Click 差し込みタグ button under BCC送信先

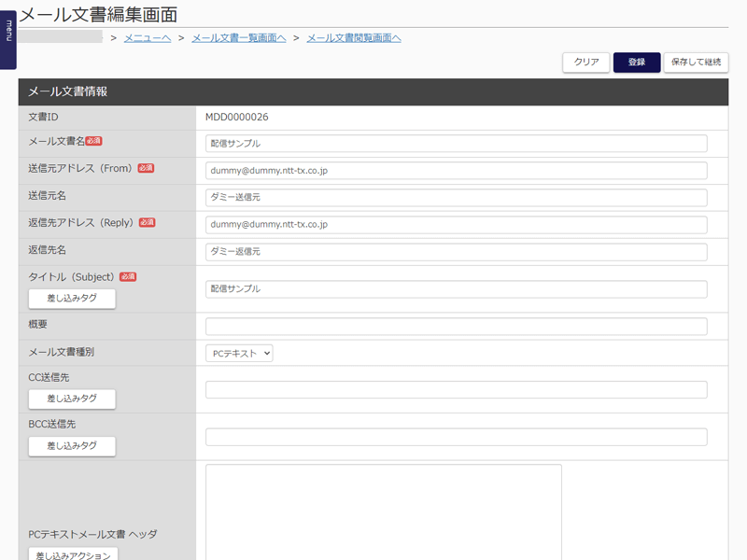click(x=72, y=446)
